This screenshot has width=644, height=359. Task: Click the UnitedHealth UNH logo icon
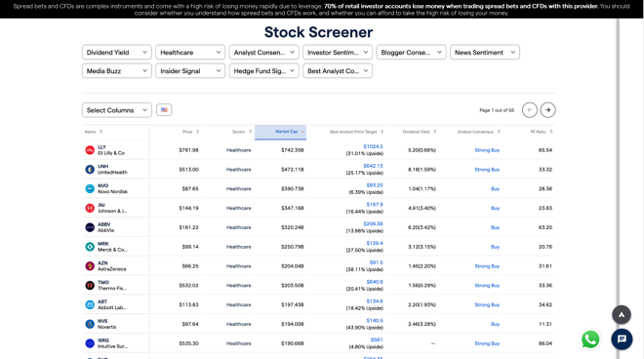90,170
